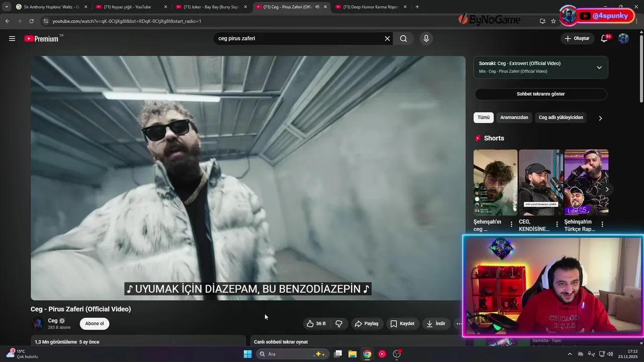Open the weather widget 15°C Çok bulutlu
644x362 pixels.
[23, 354]
